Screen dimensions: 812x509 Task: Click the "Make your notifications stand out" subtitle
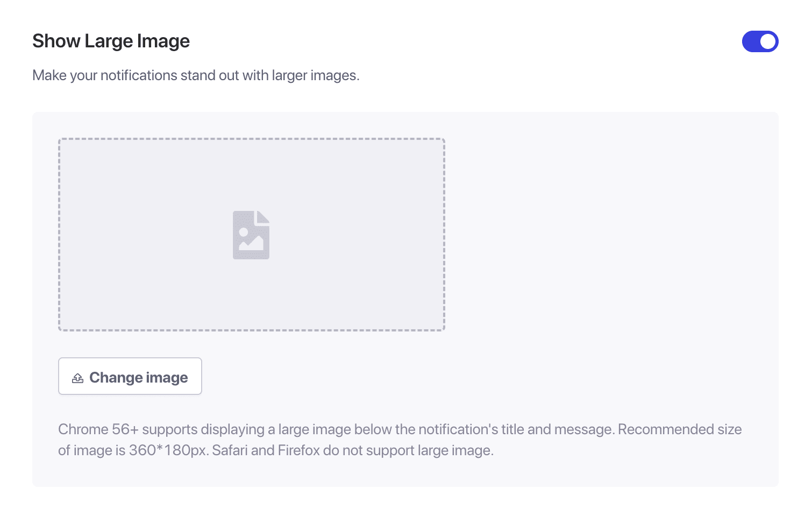[x=196, y=75]
